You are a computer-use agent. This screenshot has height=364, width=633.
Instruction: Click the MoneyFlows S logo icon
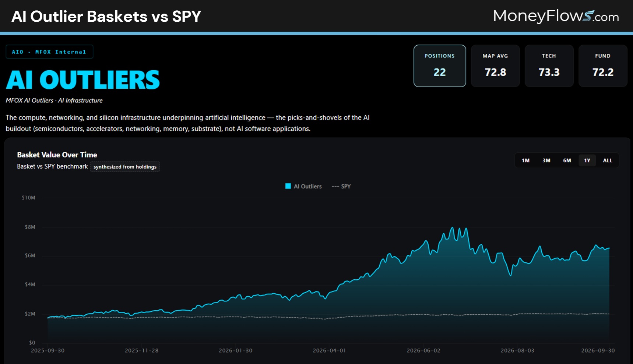click(588, 16)
